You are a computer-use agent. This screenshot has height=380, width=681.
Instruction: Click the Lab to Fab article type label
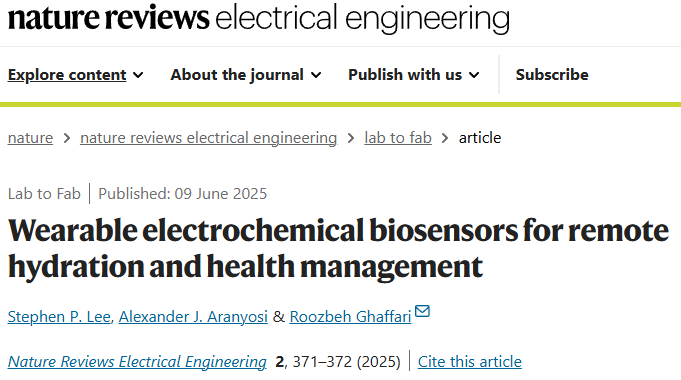(x=44, y=194)
